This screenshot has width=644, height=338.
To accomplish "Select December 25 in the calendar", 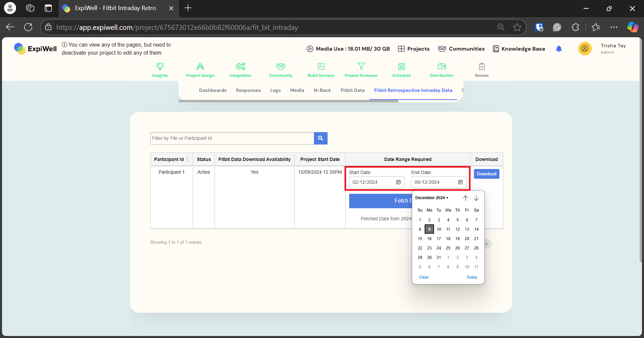I will 448,248.
